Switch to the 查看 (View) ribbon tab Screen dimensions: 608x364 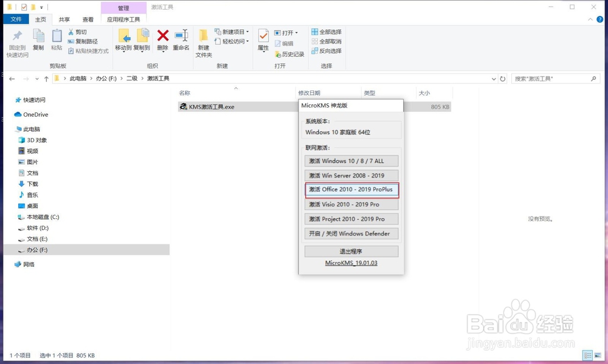88,19
